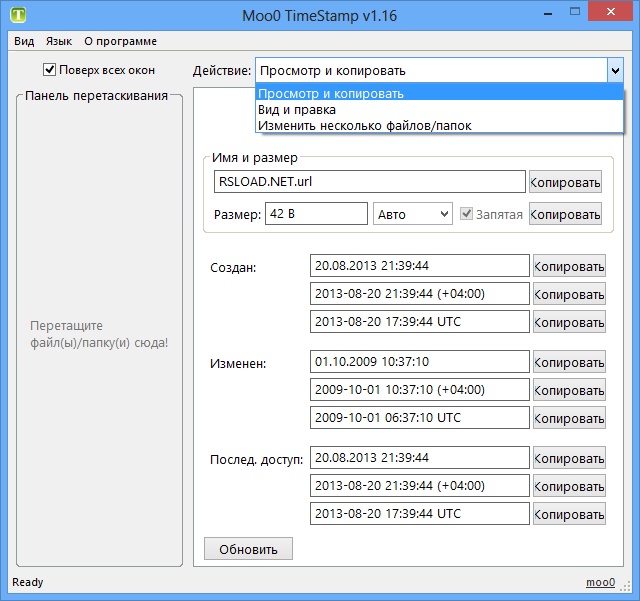This screenshot has width=640, height=601.
Task: Copy last access 17:39:44 UTC value
Action: tap(569, 514)
